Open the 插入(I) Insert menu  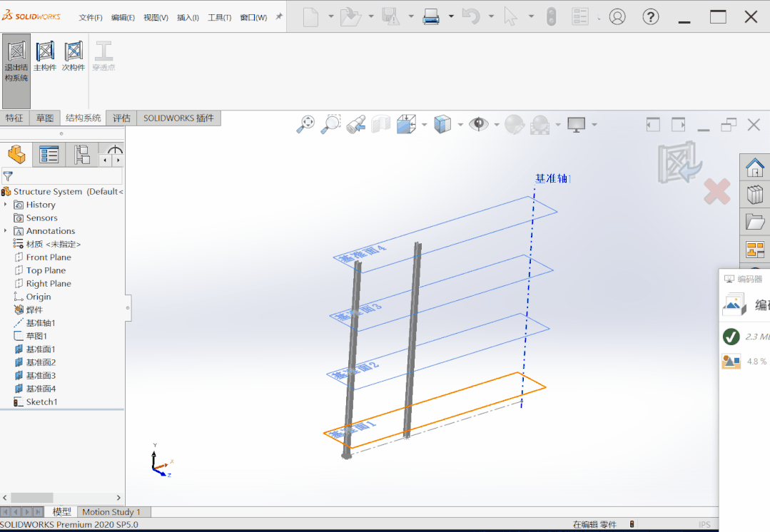[x=188, y=18]
